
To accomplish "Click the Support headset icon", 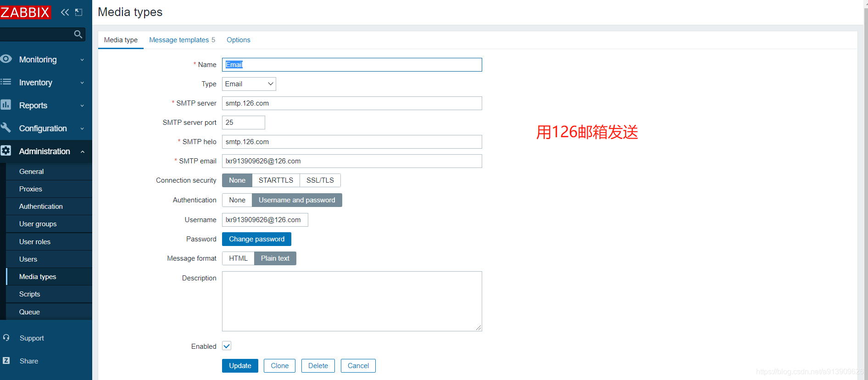I will [x=6, y=338].
